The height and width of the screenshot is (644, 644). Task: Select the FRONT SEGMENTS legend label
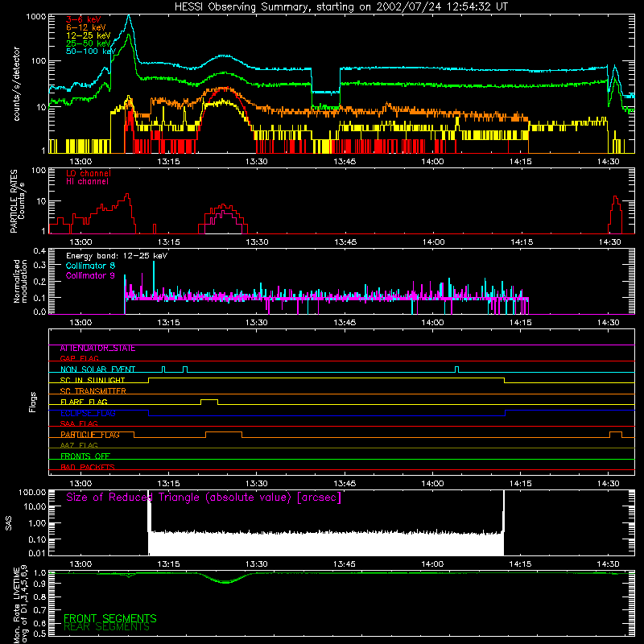[x=110, y=618]
